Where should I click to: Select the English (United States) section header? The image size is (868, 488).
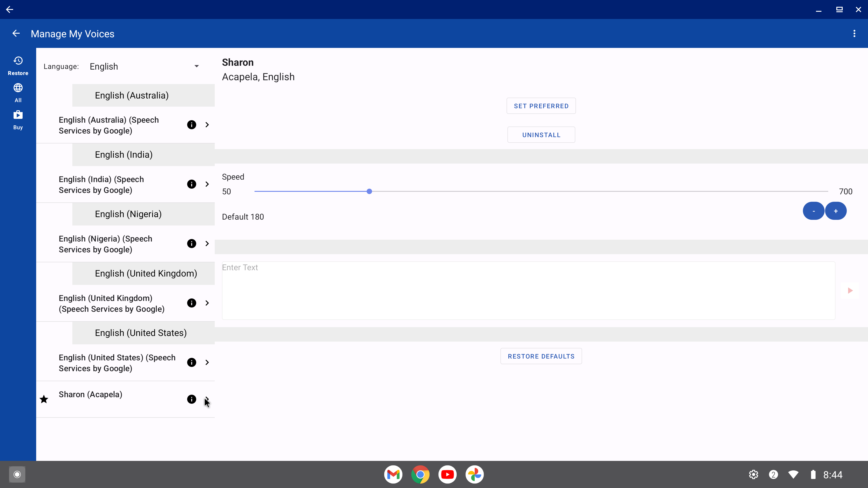143,333
